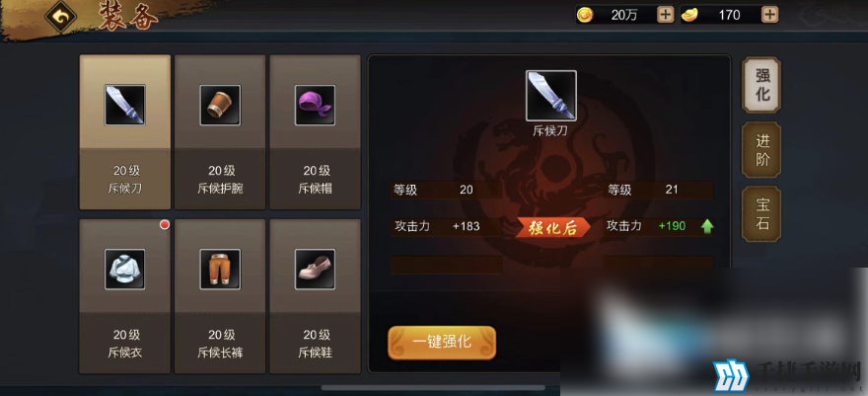Click the gold coin currency icon
This screenshot has width=868, height=396.
coord(585,15)
